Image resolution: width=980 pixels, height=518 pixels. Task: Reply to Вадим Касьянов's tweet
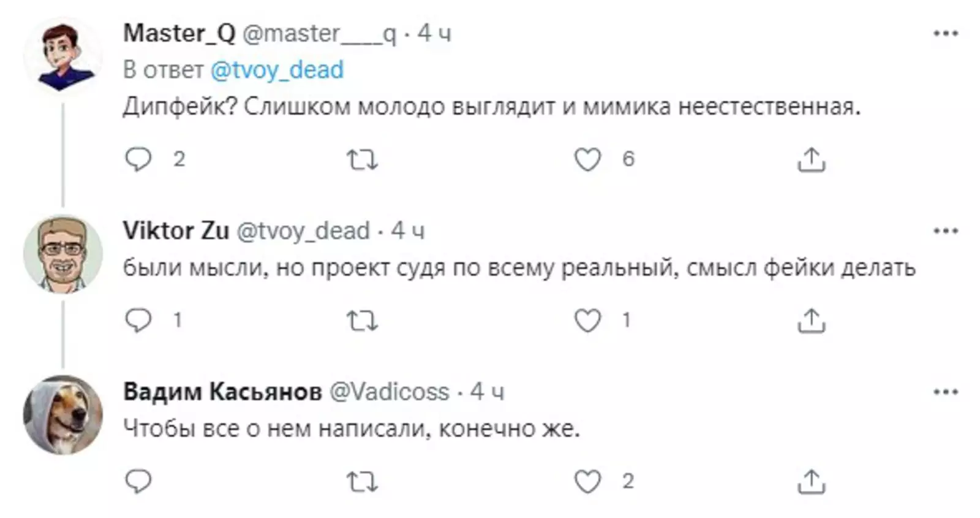(x=138, y=482)
